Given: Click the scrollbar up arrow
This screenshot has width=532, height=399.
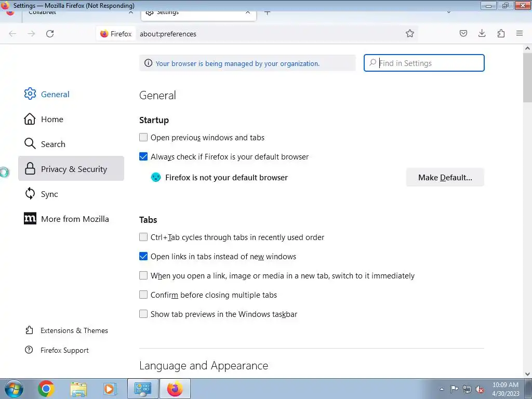Looking at the screenshot, I should click(x=528, y=48).
